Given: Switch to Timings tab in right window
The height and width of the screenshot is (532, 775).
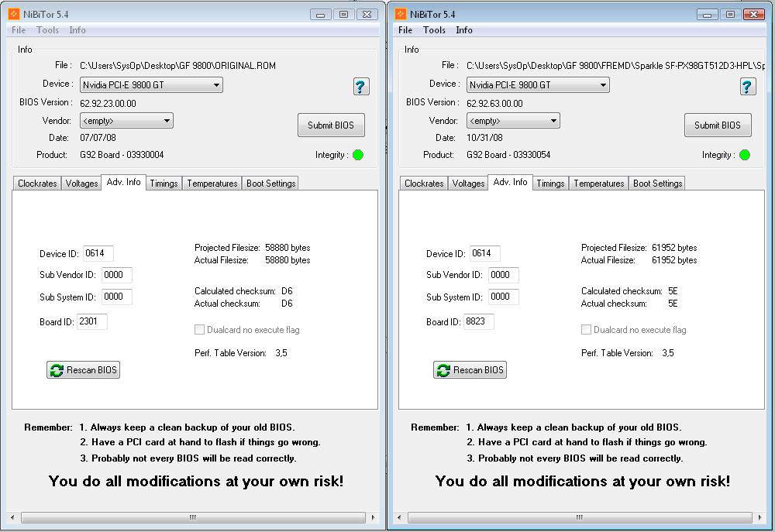Looking at the screenshot, I should point(550,184).
